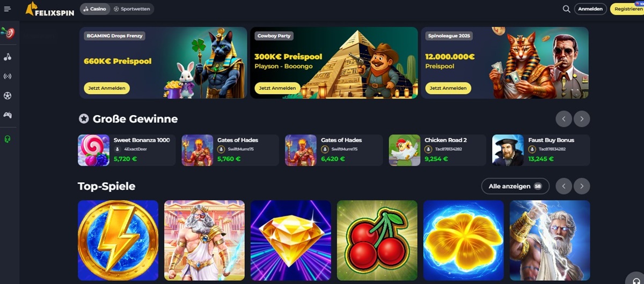Show previous Große Gewinne entries
The image size is (644, 284).
pyautogui.click(x=563, y=118)
